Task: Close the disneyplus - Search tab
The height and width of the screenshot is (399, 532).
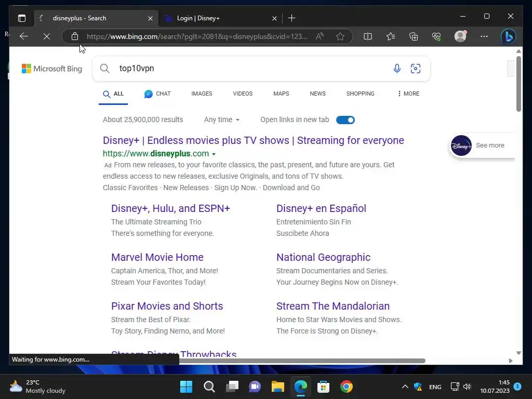Action: [x=150, y=18]
